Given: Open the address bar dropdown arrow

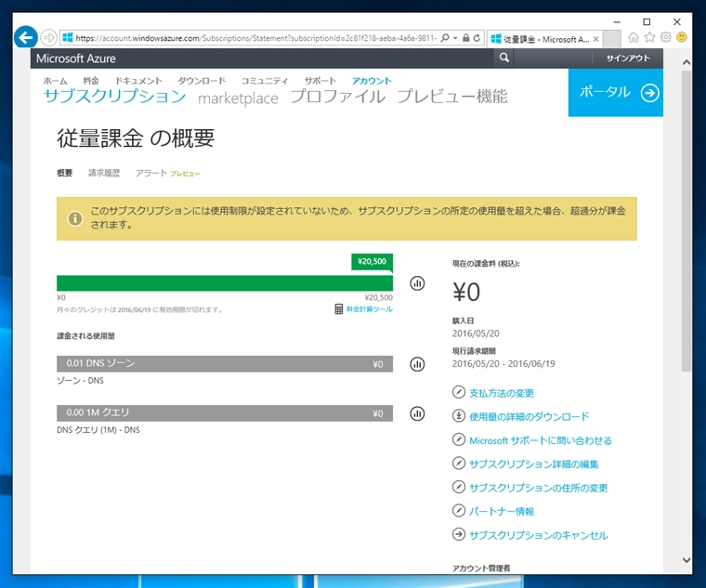Looking at the screenshot, I should coord(455,38).
